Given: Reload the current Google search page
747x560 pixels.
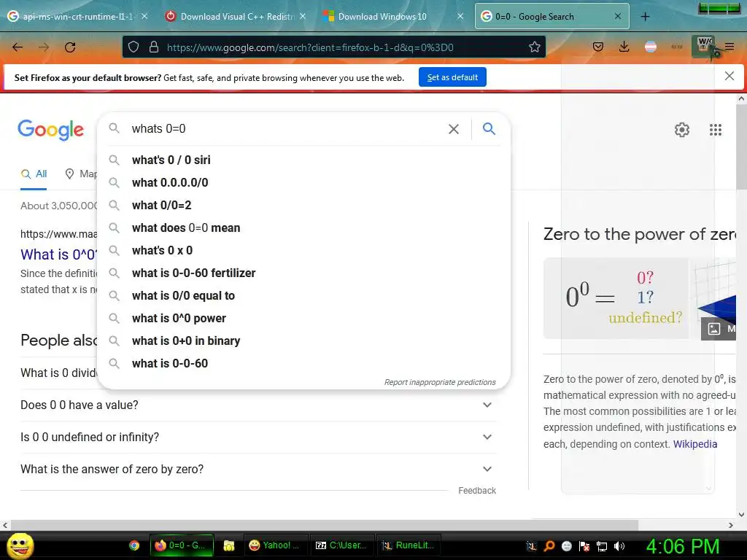Looking at the screenshot, I should 70,47.
